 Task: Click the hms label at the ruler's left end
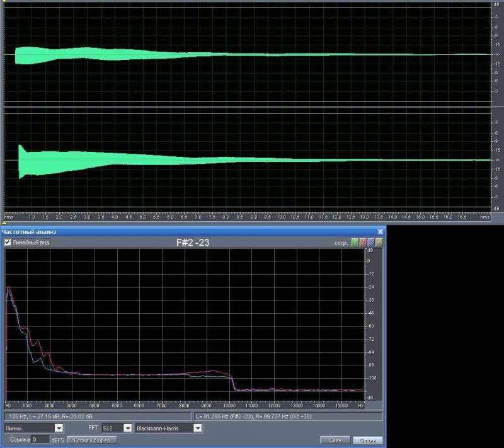click(x=9, y=217)
